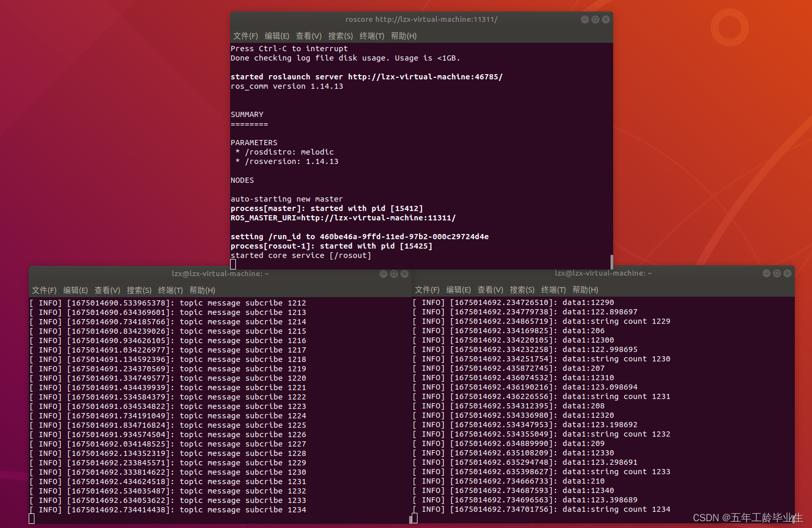Click the left terminal title lzx@lzx-virtual-machine
The width and height of the screenshot is (812, 528).
[x=220, y=274]
